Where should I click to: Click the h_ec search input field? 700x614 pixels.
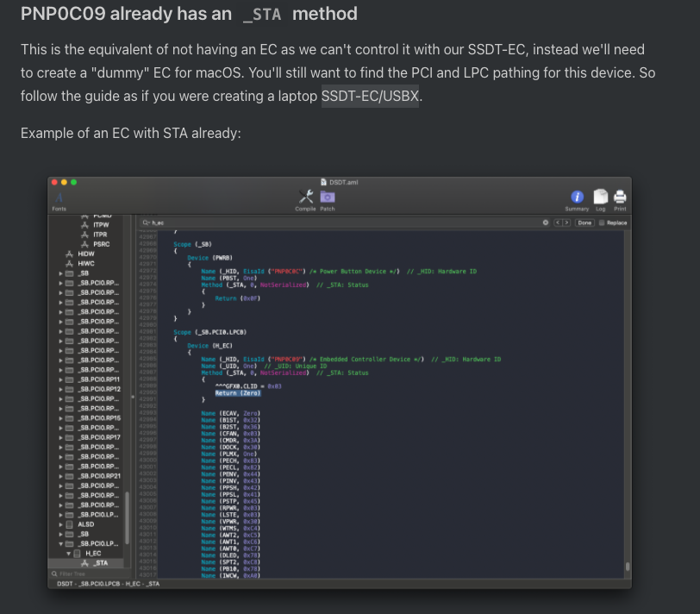point(346,222)
